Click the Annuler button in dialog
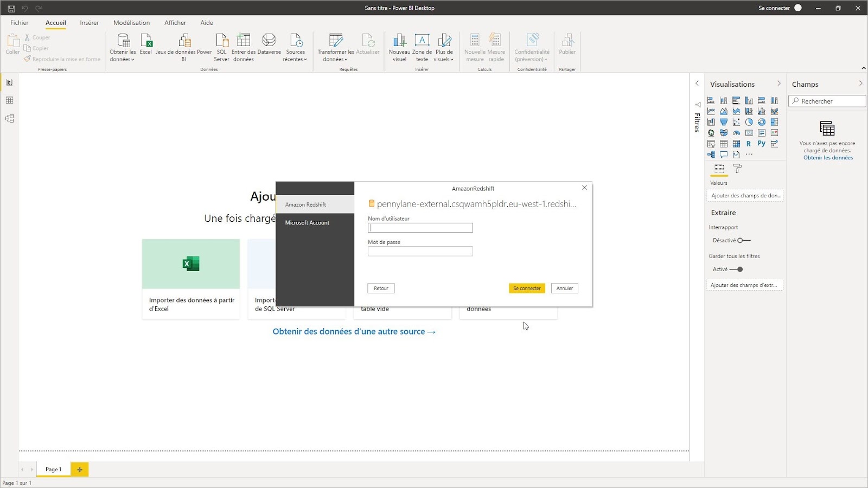The height and width of the screenshot is (488, 868). click(x=564, y=288)
